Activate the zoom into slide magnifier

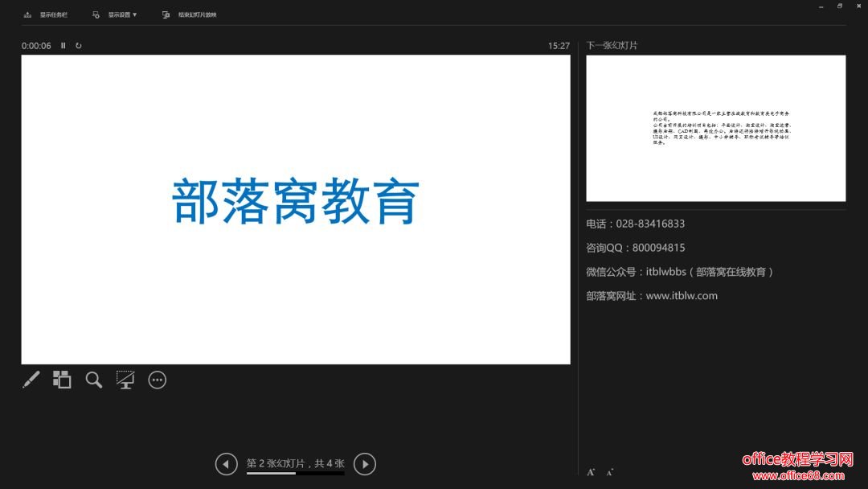coord(93,380)
